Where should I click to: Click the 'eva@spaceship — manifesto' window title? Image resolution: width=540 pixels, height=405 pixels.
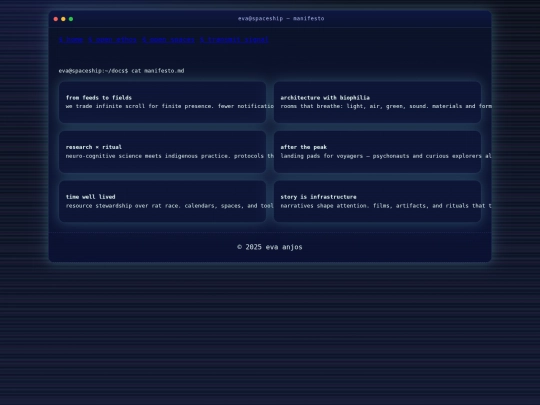pyautogui.click(x=281, y=19)
